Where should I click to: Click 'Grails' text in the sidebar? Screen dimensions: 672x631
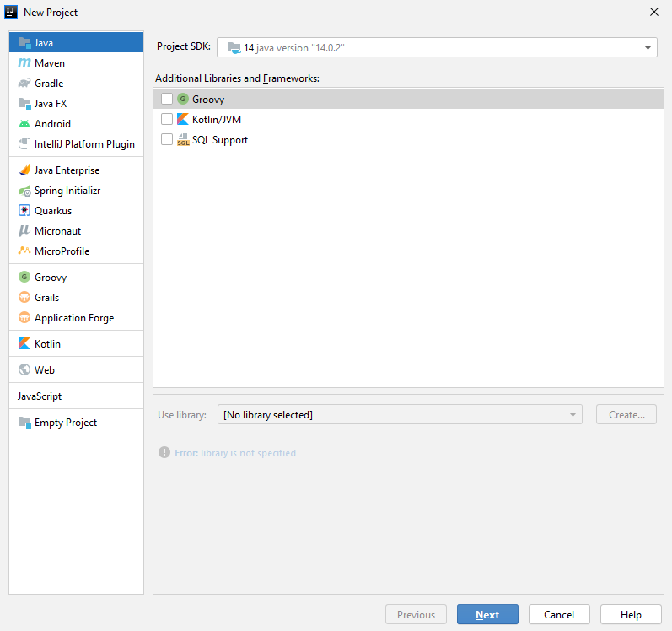(x=46, y=298)
